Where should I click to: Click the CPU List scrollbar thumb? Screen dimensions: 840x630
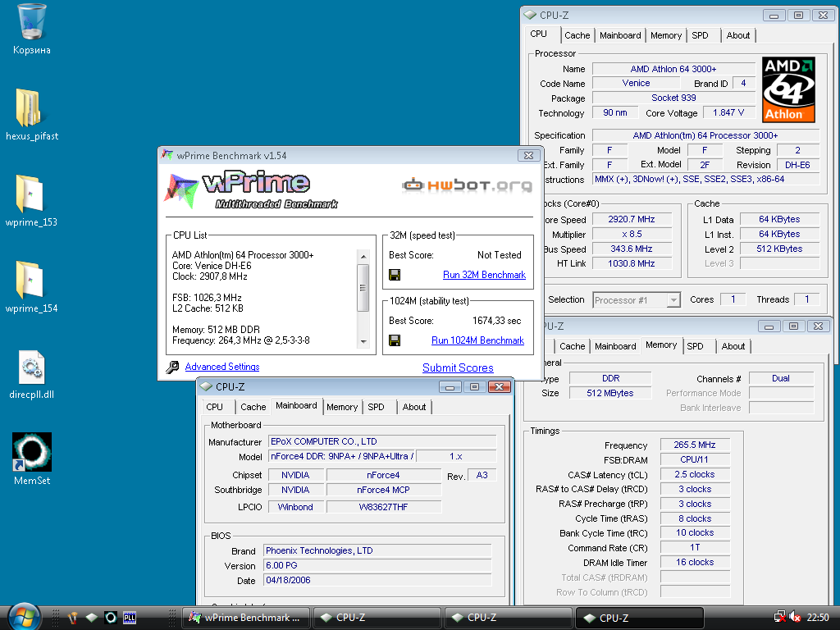[x=363, y=287]
